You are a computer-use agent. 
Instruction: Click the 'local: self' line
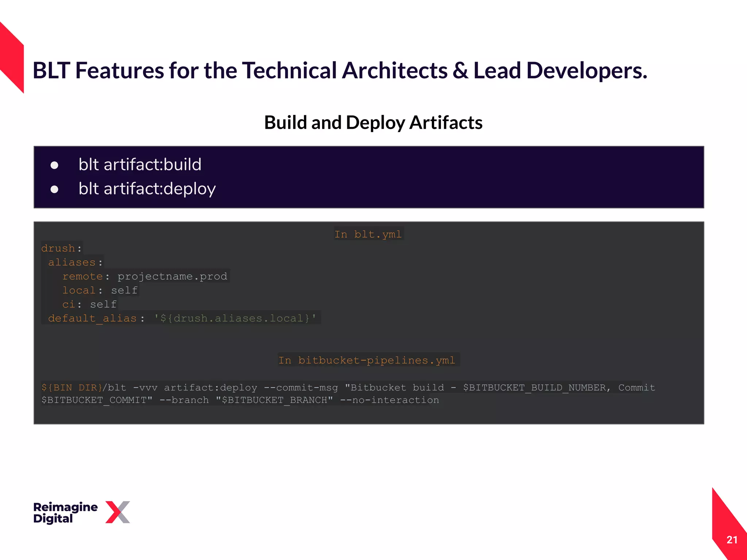tap(100, 290)
